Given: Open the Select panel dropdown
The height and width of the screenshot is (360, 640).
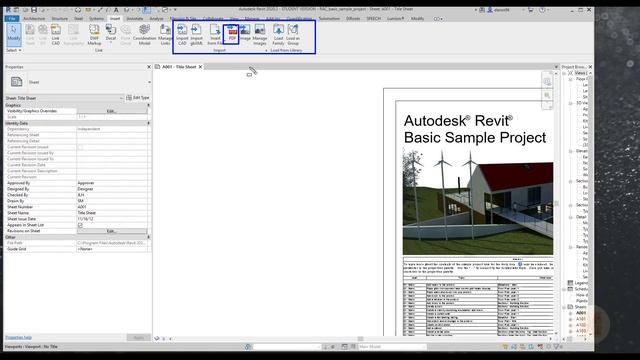Looking at the screenshot, I should (13, 50).
